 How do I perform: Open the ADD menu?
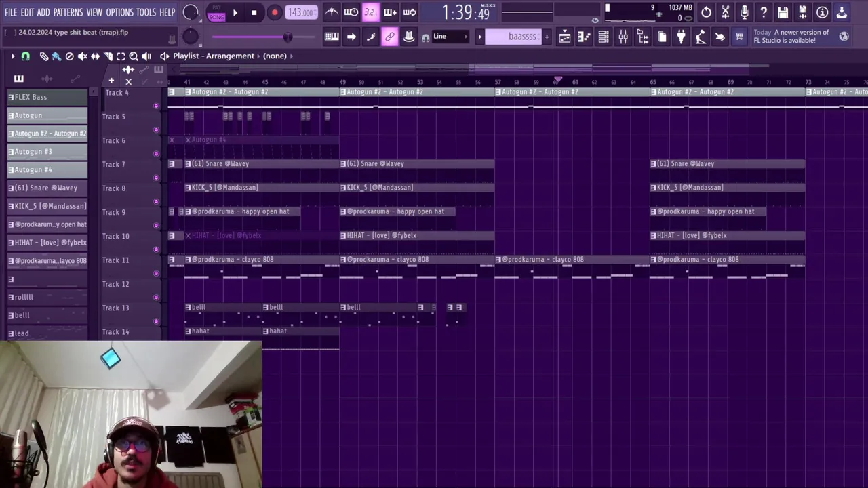tap(43, 12)
